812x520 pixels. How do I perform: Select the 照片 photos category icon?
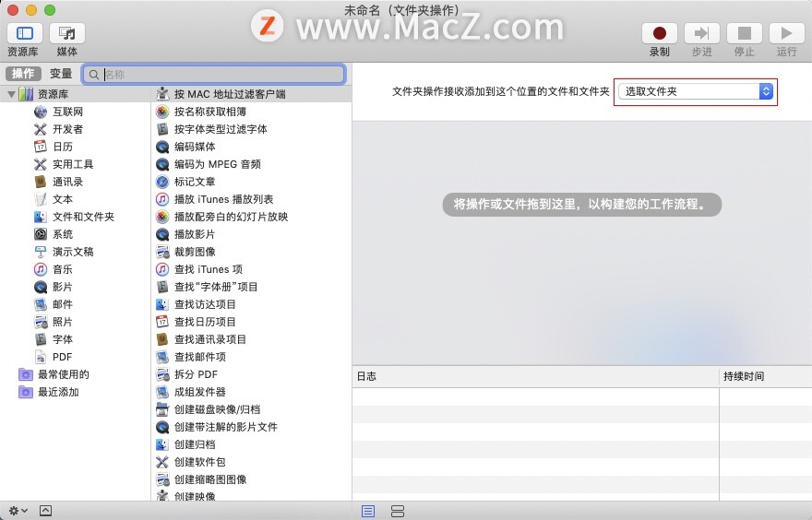[x=41, y=322]
